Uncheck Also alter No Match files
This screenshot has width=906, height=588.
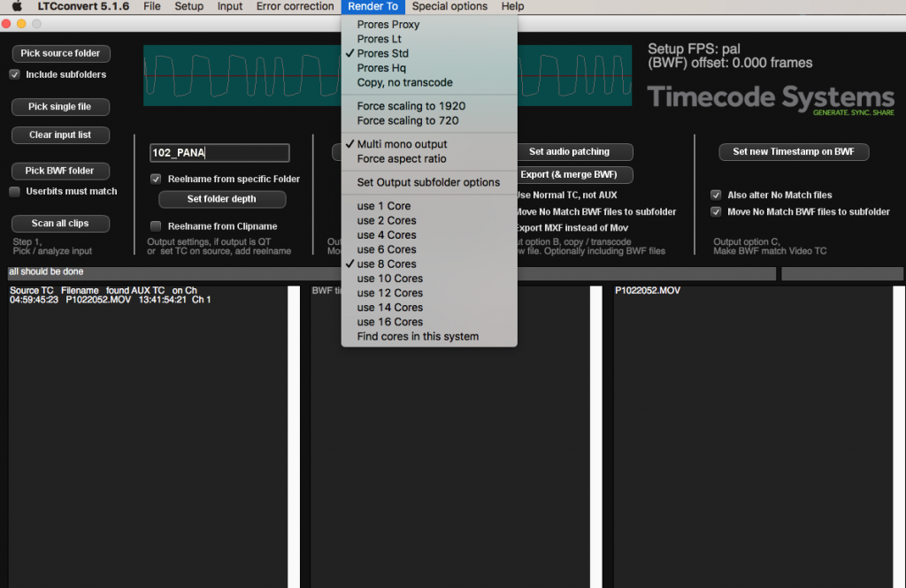716,195
